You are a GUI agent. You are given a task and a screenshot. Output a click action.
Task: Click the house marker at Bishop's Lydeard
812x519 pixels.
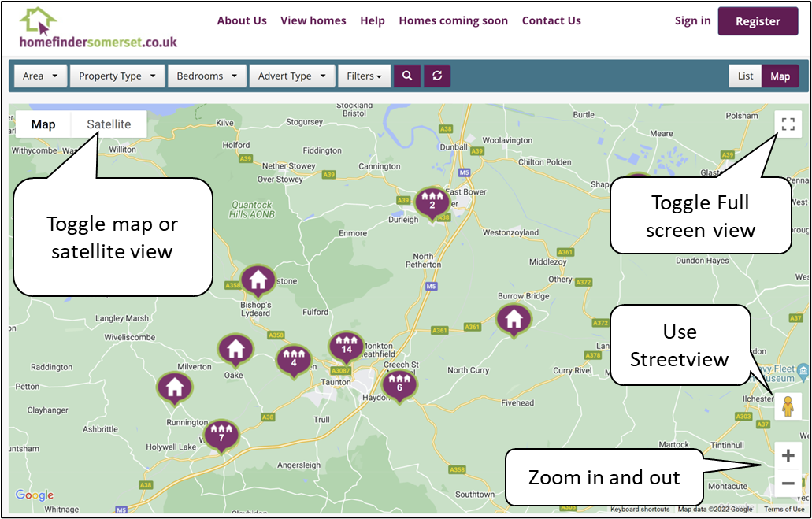pos(258,280)
